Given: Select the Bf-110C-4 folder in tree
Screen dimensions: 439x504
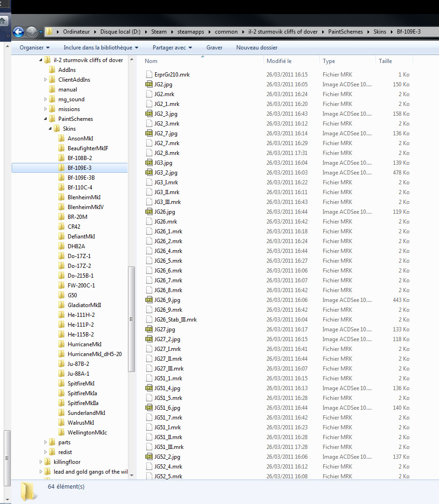Looking at the screenshot, I should (x=80, y=188).
